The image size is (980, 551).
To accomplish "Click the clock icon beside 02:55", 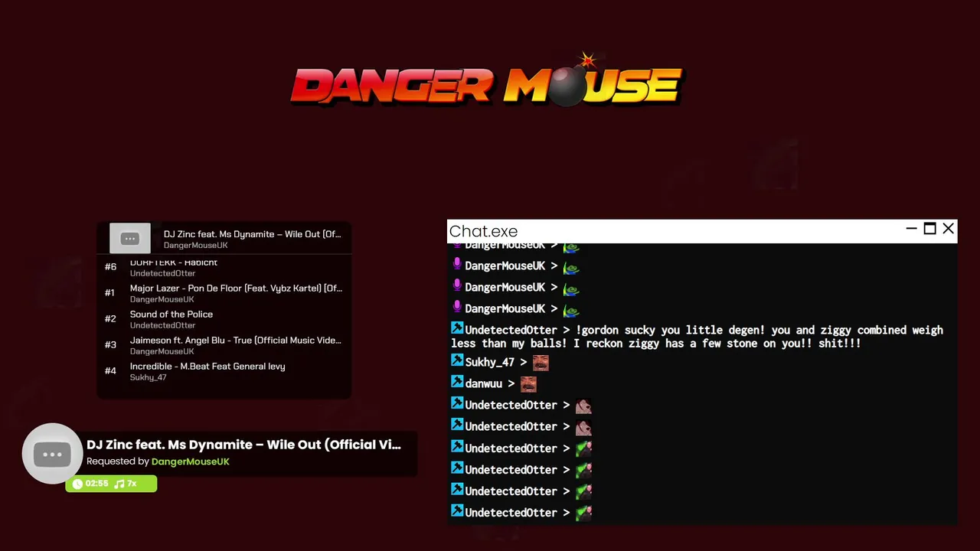I will click(77, 484).
